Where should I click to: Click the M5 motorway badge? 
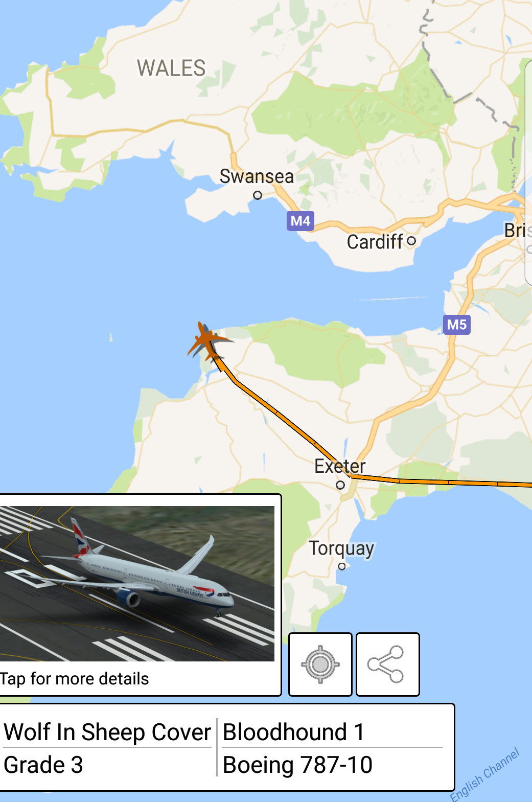(x=457, y=325)
